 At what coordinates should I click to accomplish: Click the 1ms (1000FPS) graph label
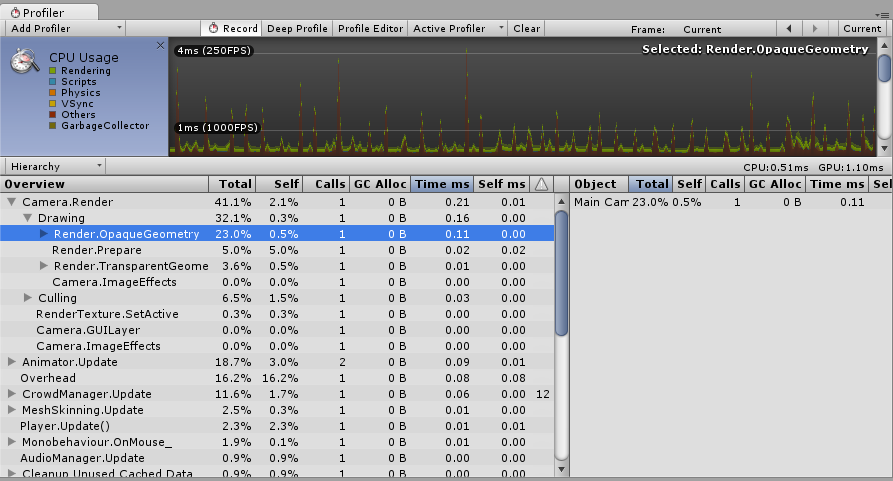[218, 127]
